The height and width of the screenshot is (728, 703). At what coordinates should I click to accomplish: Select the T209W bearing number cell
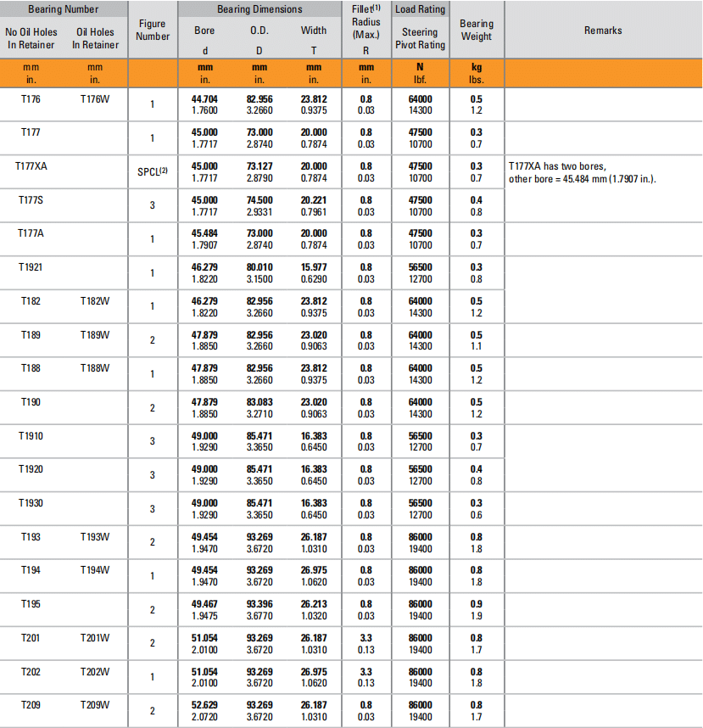(95, 704)
